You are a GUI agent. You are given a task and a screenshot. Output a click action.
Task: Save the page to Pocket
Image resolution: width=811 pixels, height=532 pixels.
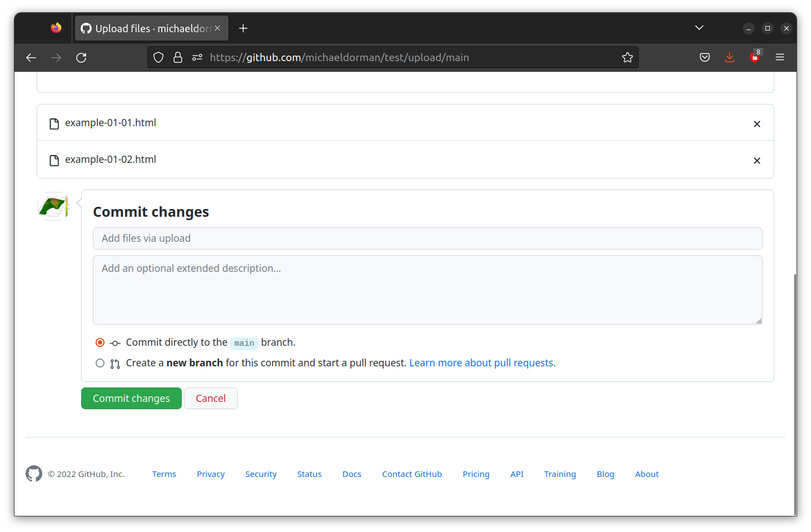coord(704,57)
